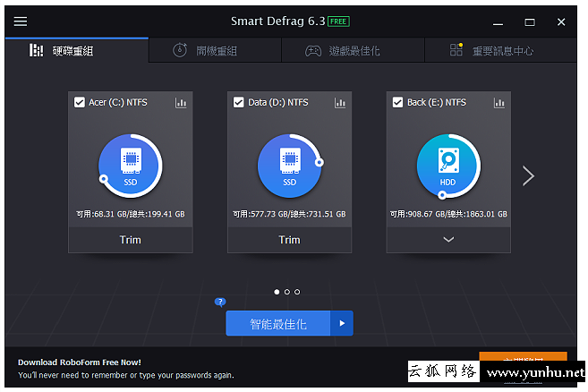The height and width of the screenshot is (392, 588).
Task: View chart report for Acer (C:)
Action: coord(181,103)
